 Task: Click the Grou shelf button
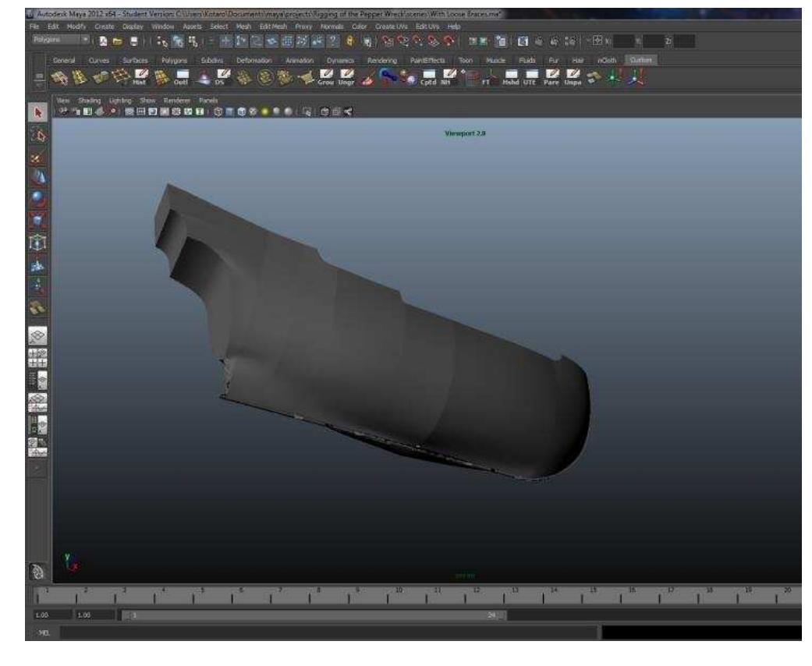[x=326, y=78]
